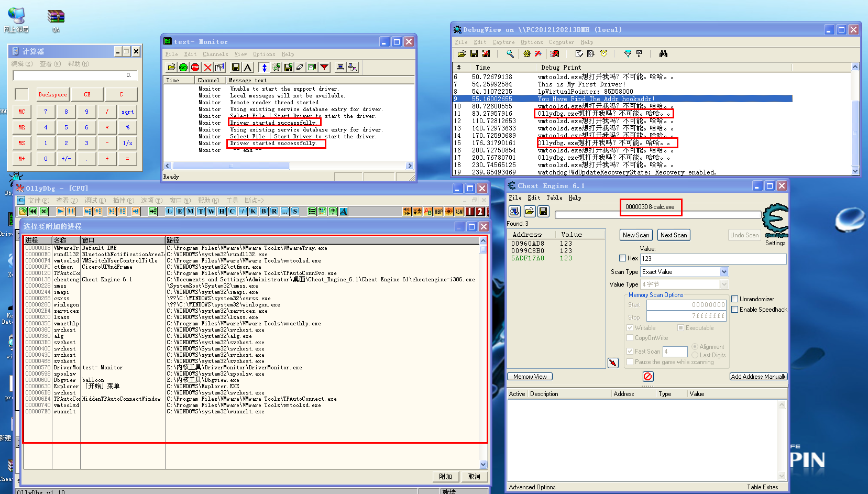
Task: Click the calculator display field
Action: tap(75, 75)
